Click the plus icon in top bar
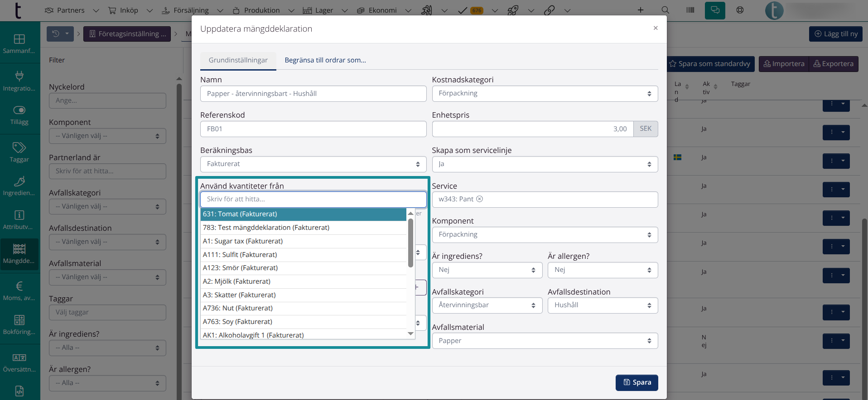Screen dimensions: 868x400 pos(641,10)
